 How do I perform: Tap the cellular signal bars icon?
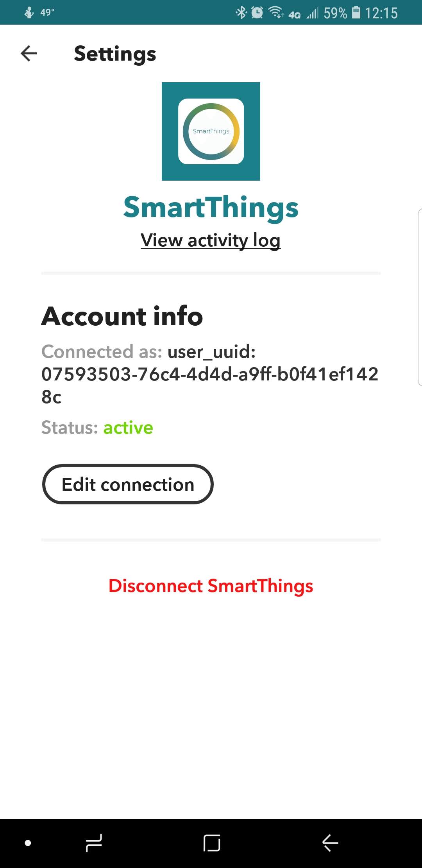coord(312,13)
